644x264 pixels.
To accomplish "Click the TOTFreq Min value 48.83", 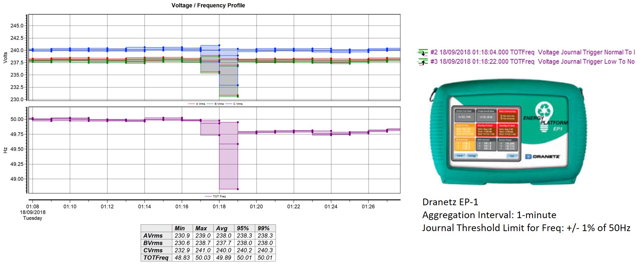I will pyautogui.click(x=182, y=258).
